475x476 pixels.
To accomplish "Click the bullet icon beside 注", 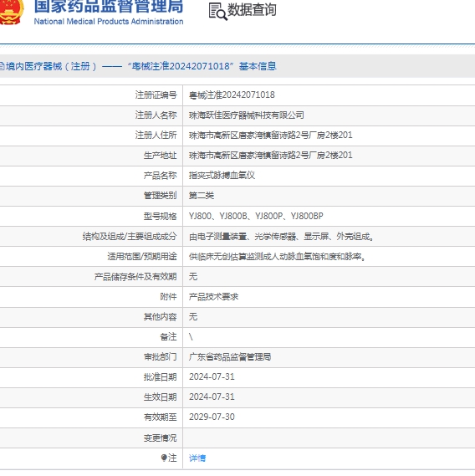I will [164, 458].
